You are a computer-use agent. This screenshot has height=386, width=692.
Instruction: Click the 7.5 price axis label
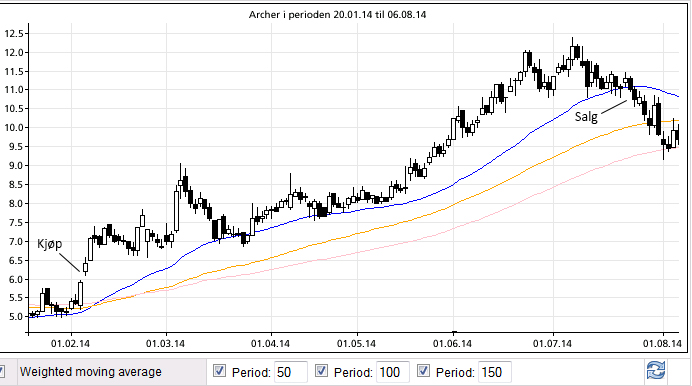pos(16,222)
